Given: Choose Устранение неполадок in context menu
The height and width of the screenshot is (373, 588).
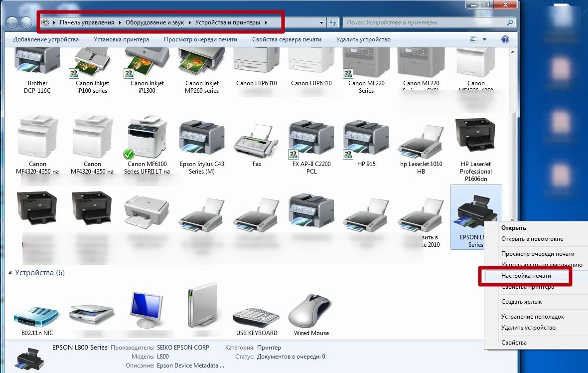Looking at the screenshot, I should coord(533,317).
